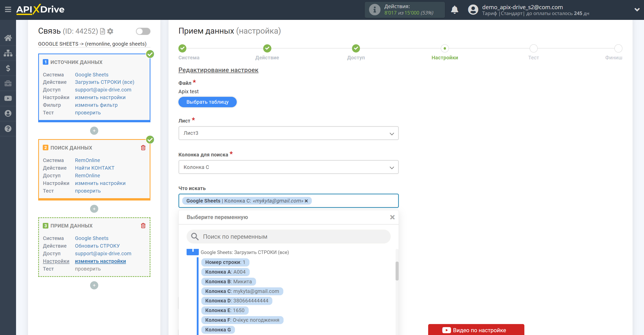644x335 pixels.
Task: Click the notifications bell
Action: tap(454, 10)
